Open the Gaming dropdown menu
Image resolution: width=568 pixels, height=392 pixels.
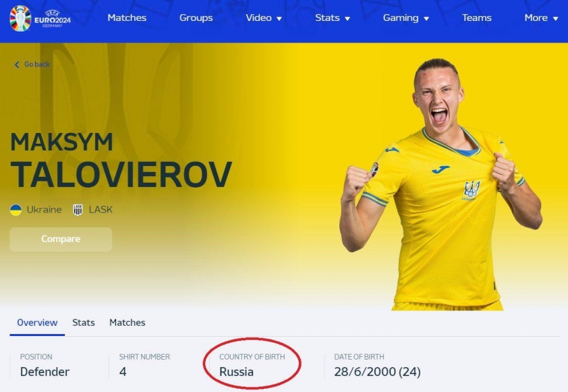point(406,18)
